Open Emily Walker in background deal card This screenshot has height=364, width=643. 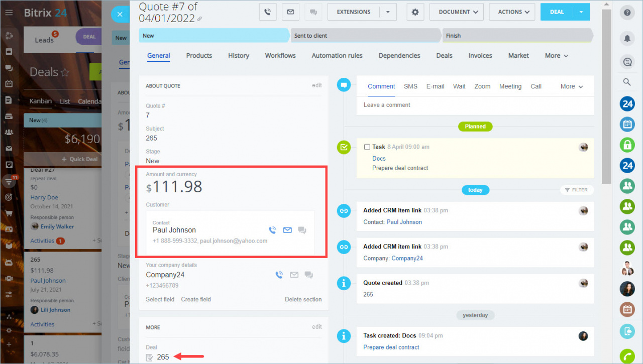58,227
